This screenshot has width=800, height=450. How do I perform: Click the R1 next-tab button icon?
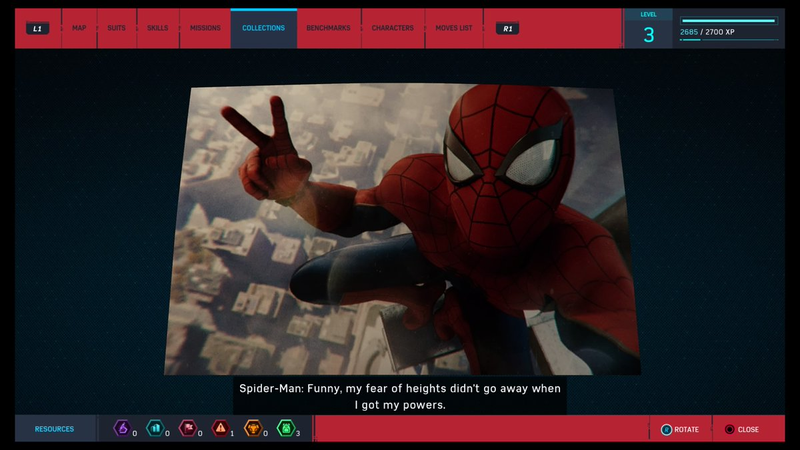(507, 29)
